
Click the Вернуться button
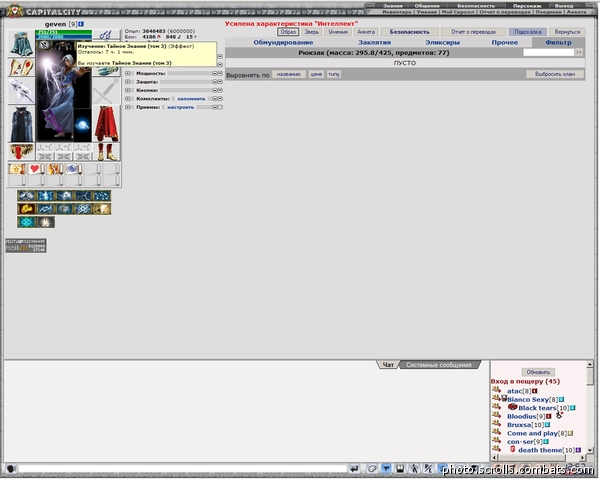click(x=567, y=32)
